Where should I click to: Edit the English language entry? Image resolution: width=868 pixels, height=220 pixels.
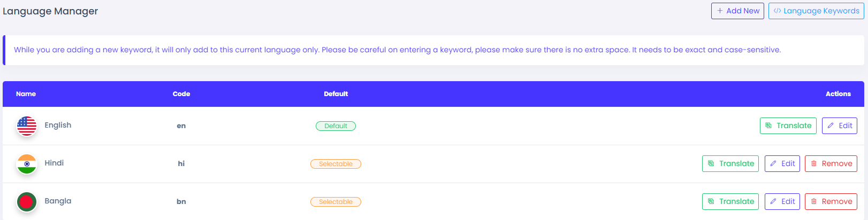point(839,125)
